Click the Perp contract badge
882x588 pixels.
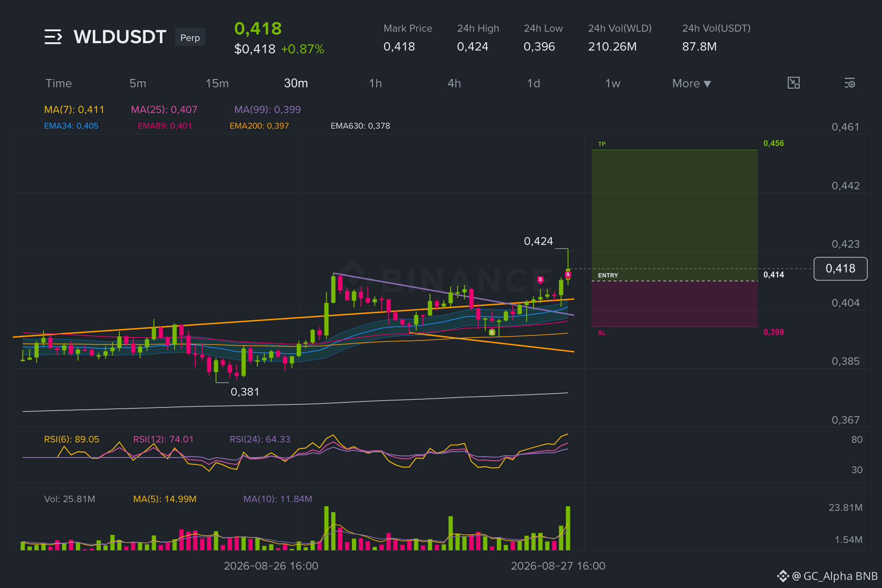(190, 37)
